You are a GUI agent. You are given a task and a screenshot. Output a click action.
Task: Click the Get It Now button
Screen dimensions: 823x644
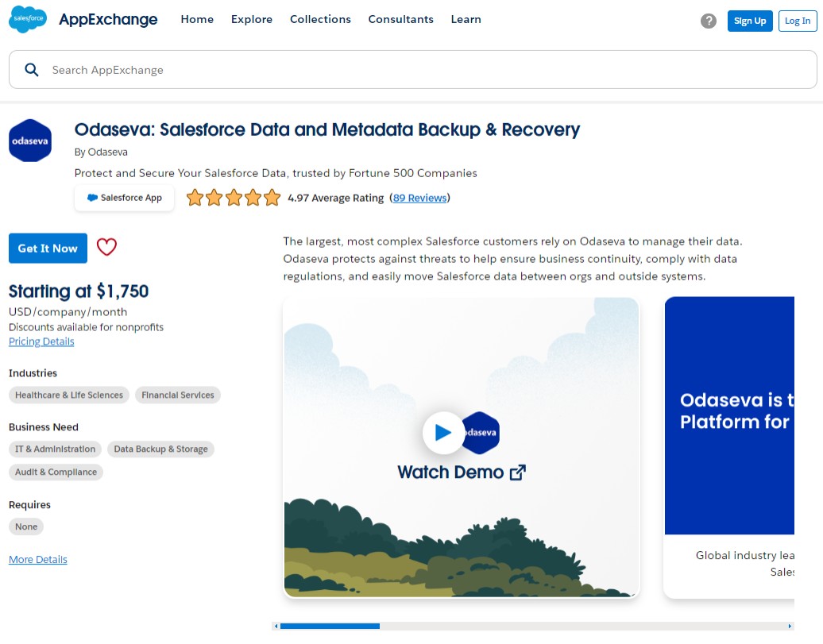click(48, 248)
